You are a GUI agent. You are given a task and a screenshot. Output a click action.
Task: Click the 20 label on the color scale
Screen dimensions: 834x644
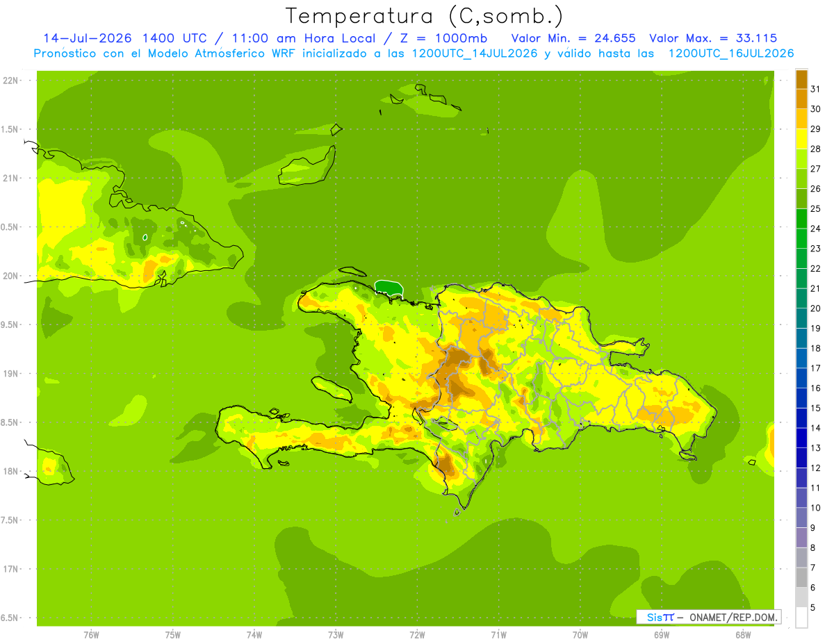pyautogui.click(x=816, y=308)
